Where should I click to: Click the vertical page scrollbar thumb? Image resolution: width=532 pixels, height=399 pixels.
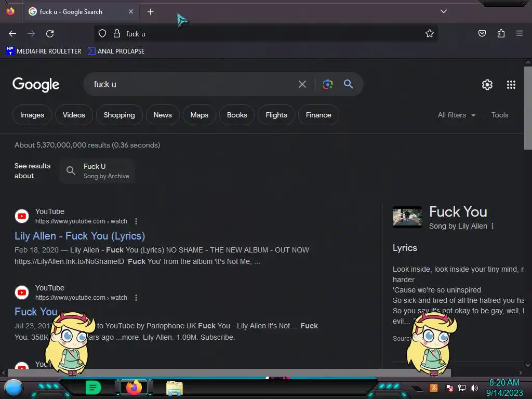point(528,108)
